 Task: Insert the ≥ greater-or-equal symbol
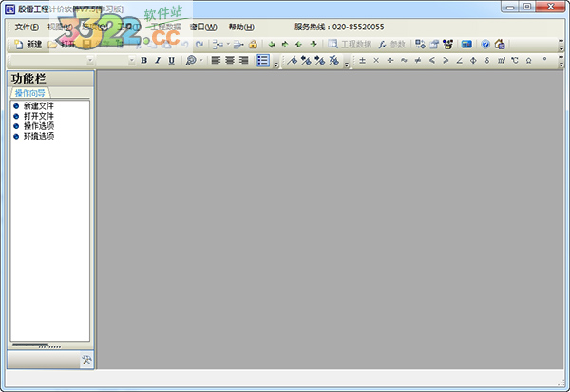pyautogui.click(x=446, y=61)
